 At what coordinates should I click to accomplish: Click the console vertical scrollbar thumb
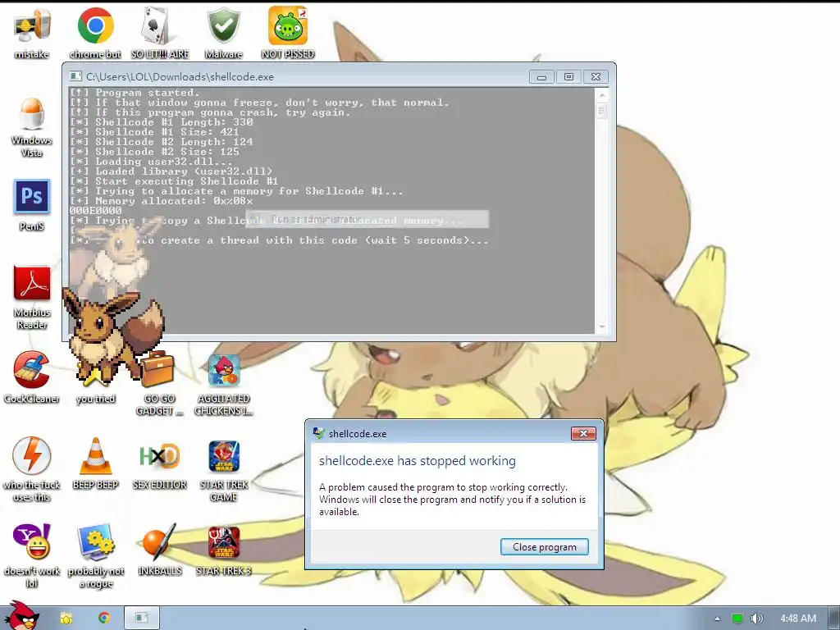pyautogui.click(x=601, y=111)
